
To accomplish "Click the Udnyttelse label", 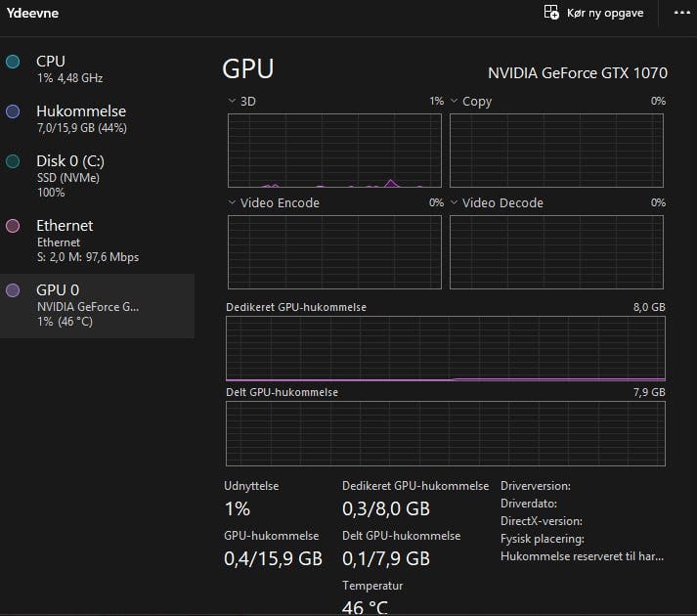I will coord(251,486).
